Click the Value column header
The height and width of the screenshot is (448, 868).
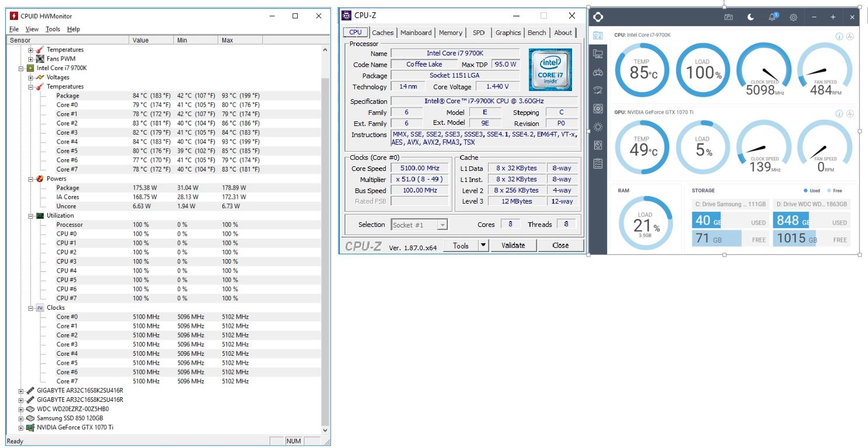click(x=152, y=40)
